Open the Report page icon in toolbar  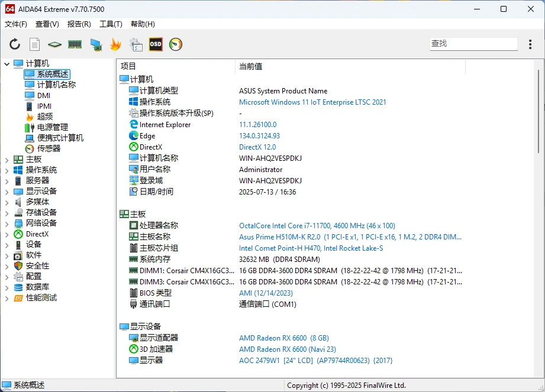(34, 44)
